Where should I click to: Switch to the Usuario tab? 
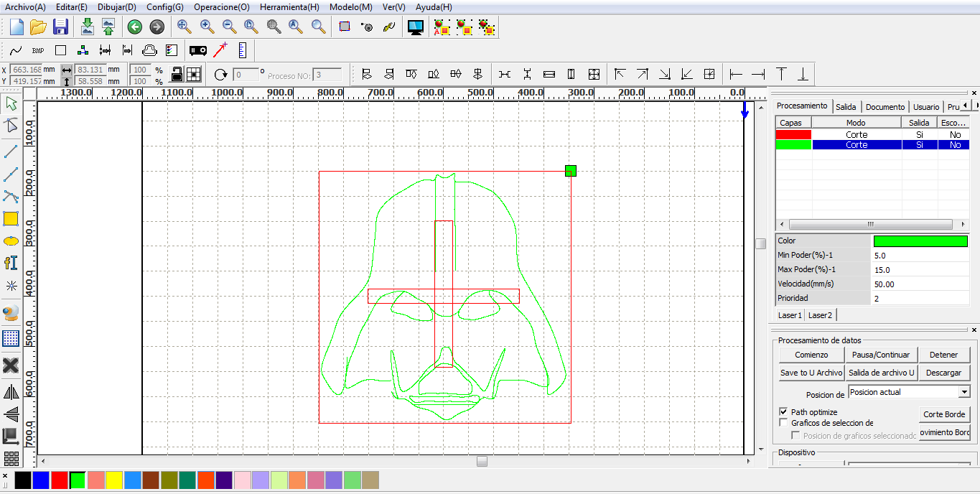[x=926, y=106]
